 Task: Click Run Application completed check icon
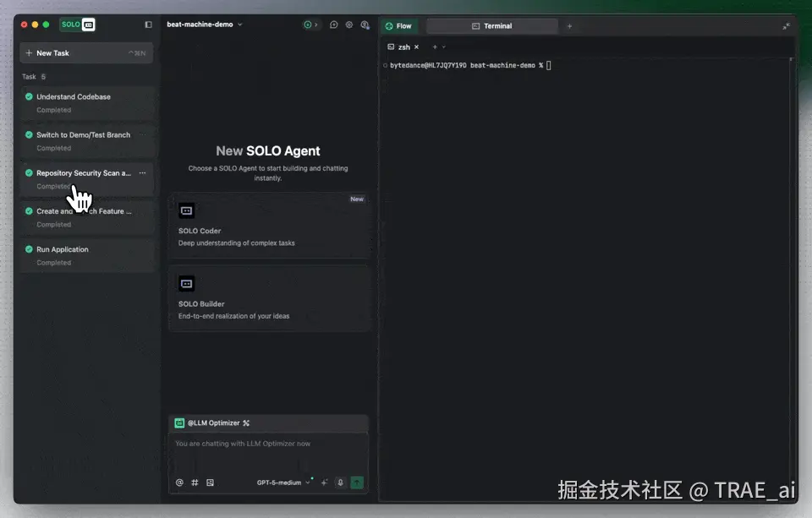pos(29,249)
